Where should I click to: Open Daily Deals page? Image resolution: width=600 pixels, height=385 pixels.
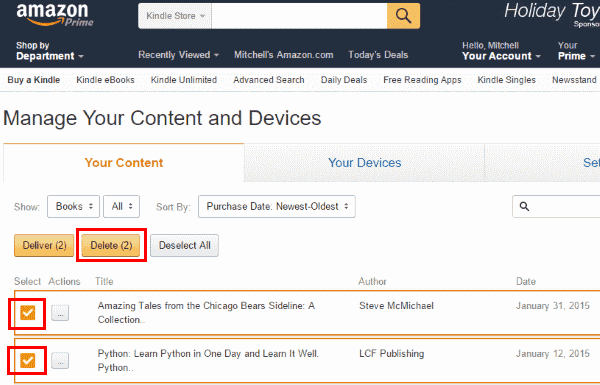point(344,80)
